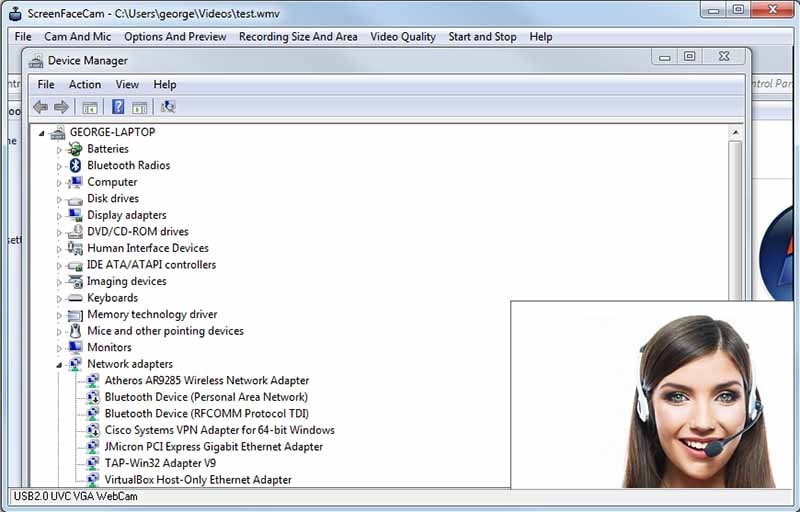
Task: Click the ScreenFaceCam title bar app icon
Action: point(16,14)
